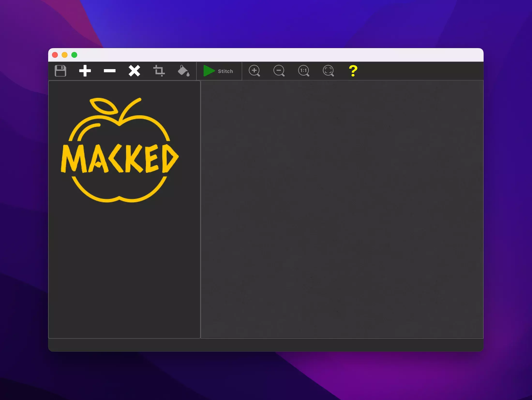Remove selected image using minus icon
Screen dimensions: 532x400
coord(110,71)
